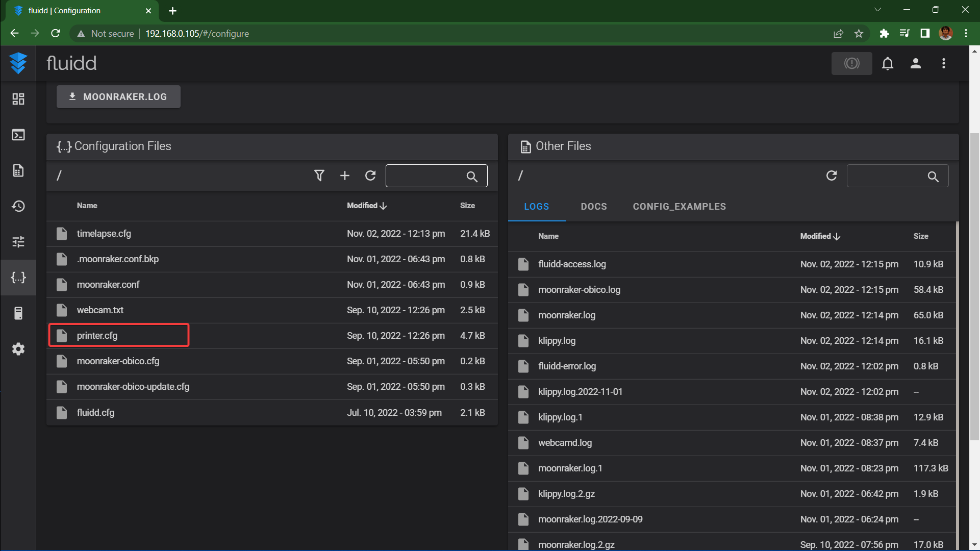
Task: Select the Configuration braces sidebar icon
Action: pos(18,278)
